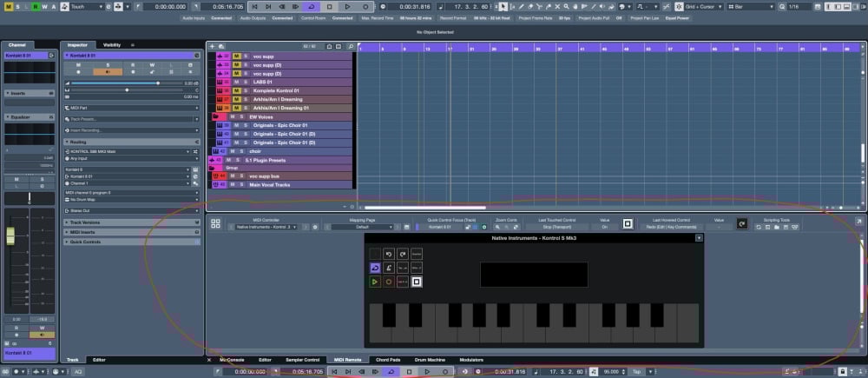Click Record circle on MIDI Remote surface
Image resolution: width=868 pixels, height=378 pixels.
(389, 282)
